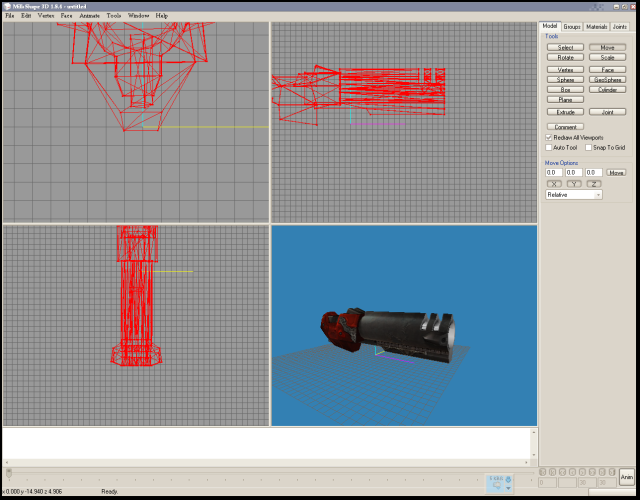Step forward one frame with the > button

click(x=582, y=472)
